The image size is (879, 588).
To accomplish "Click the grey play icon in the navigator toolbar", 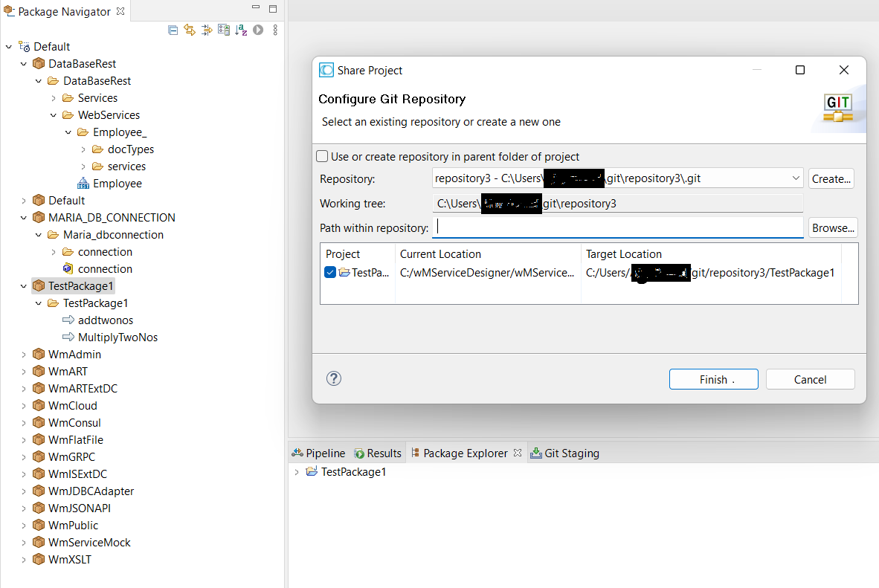I will [x=259, y=30].
